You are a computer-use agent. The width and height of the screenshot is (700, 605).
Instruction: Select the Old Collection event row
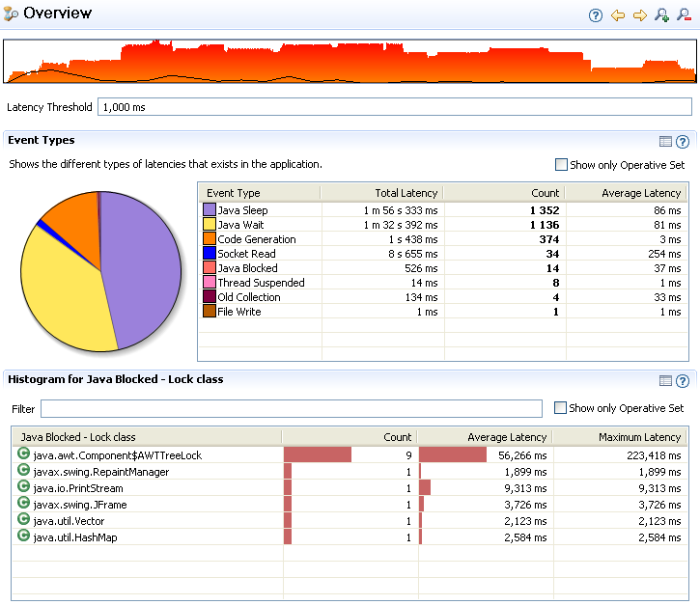[443, 297]
